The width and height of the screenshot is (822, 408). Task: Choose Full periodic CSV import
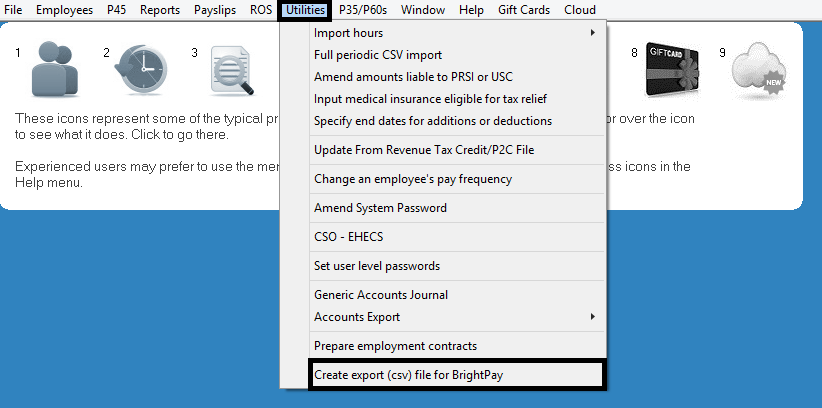click(x=457, y=55)
